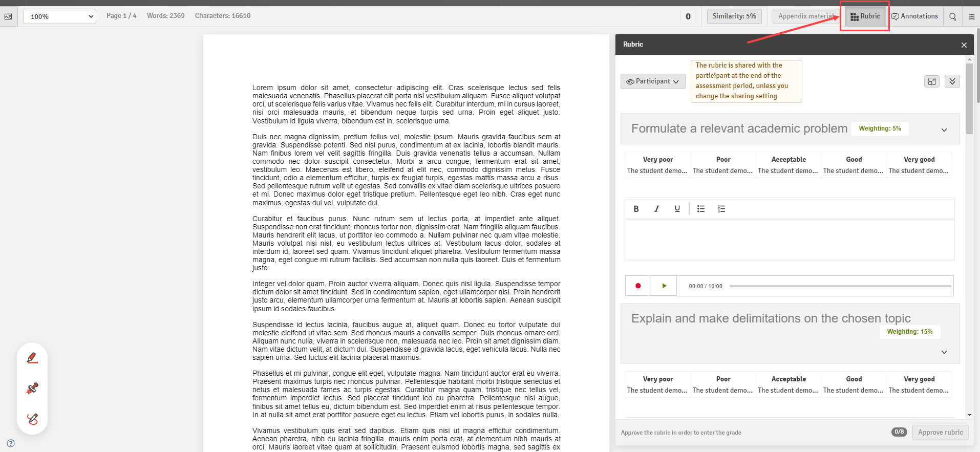
Task: Open the Similarity: 5% report
Action: [x=734, y=16]
